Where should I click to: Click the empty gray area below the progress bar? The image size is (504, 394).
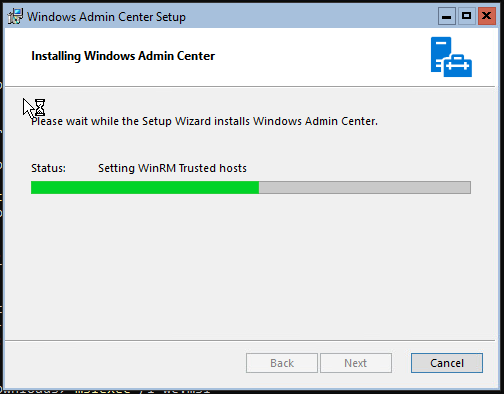coord(250,267)
